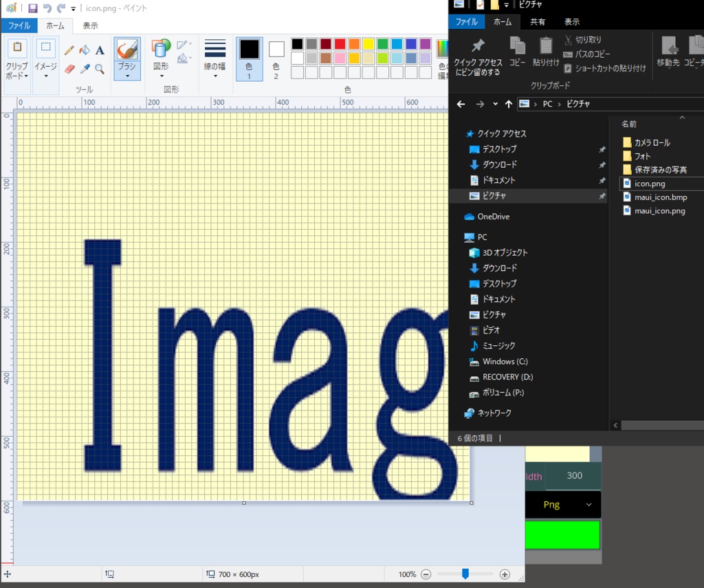Open the Png format dropdown
The height and width of the screenshot is (588, 704).
[562, 504]
